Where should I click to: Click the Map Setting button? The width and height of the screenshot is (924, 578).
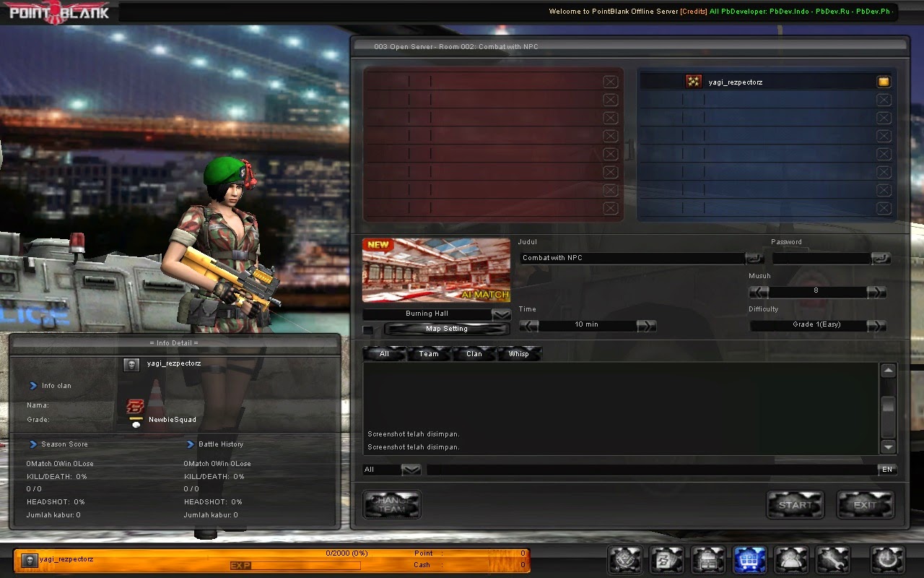[447, 329]
